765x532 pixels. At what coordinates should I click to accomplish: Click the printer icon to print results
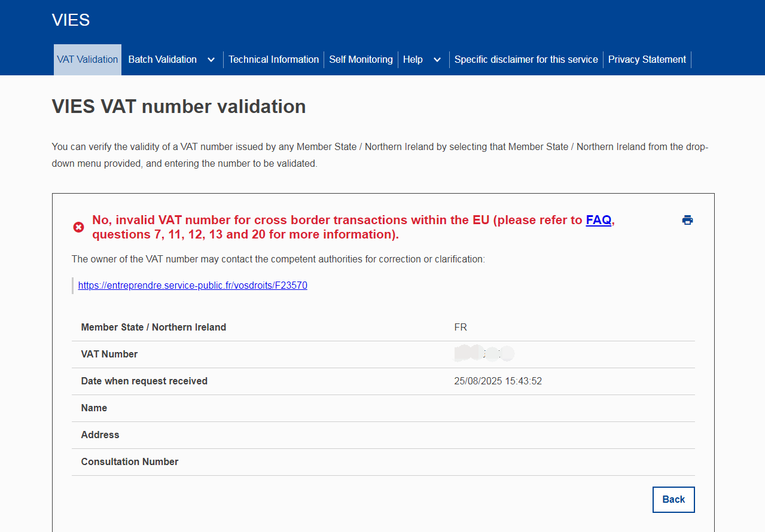coord(687,220)
